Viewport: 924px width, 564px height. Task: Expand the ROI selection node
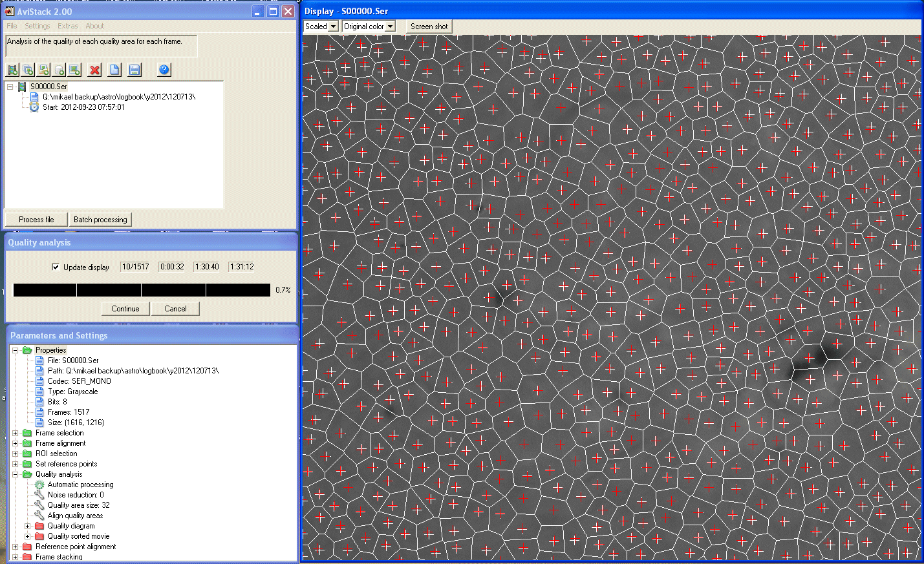[x=15, y=454]
